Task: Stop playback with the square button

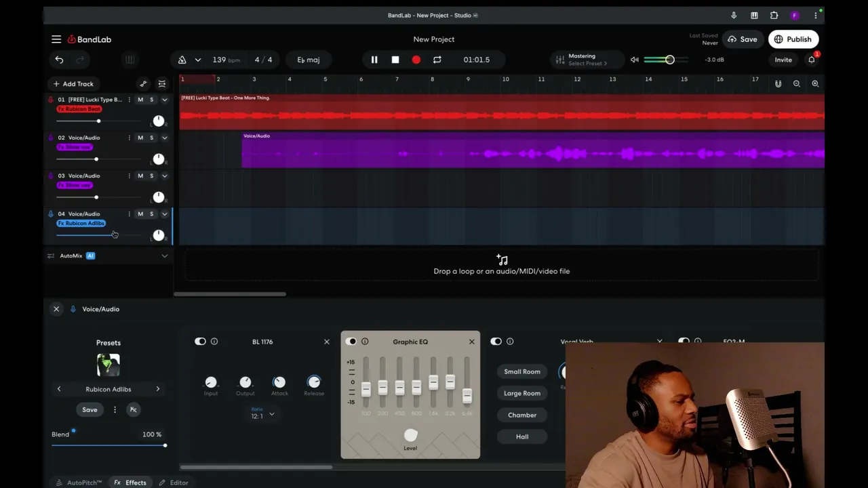Action: (395, 60)
